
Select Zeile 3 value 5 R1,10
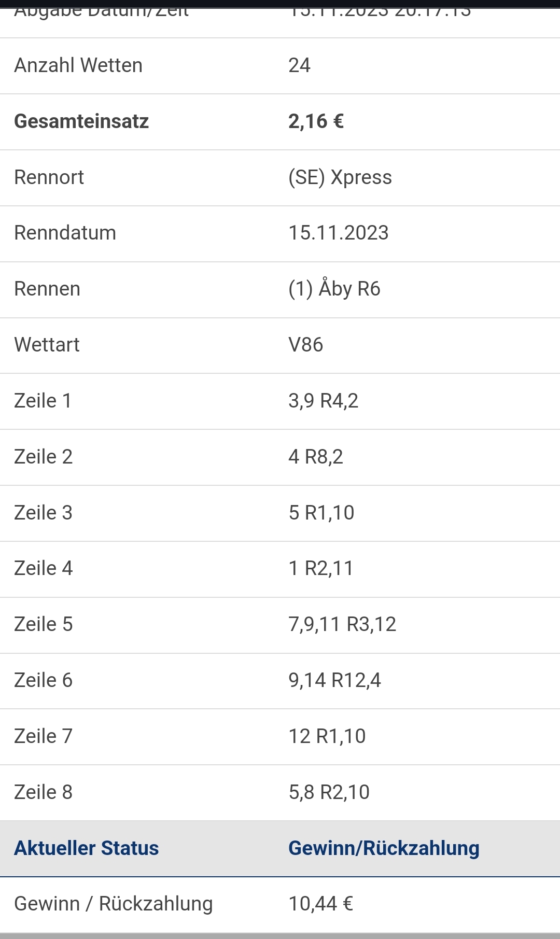tap(321, 513)
